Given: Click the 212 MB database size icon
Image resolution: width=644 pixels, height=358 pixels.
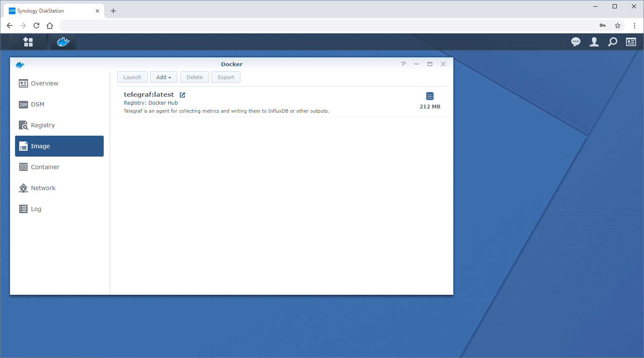Looking at the screenshot, I should tap(430, 96).
